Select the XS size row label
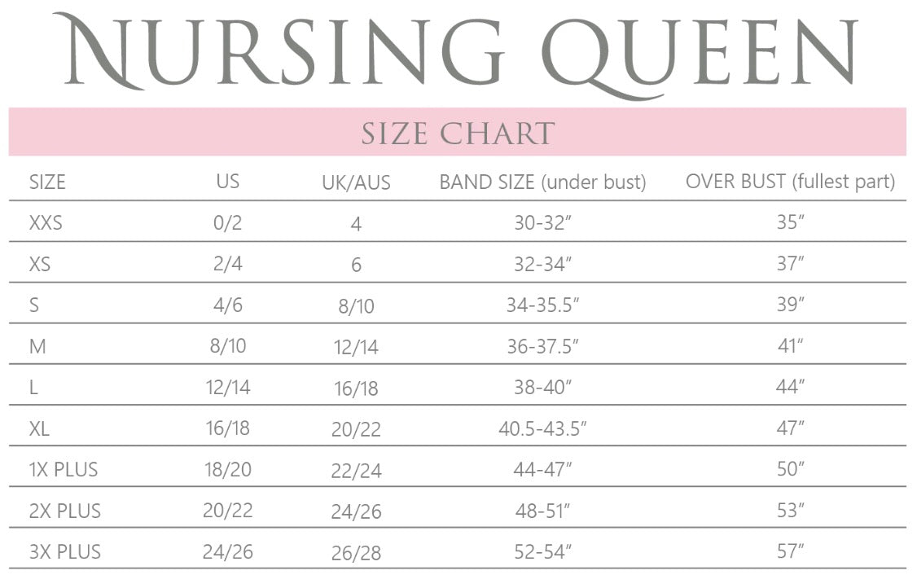This screenshot has height=588, width=917. point(41,264)
